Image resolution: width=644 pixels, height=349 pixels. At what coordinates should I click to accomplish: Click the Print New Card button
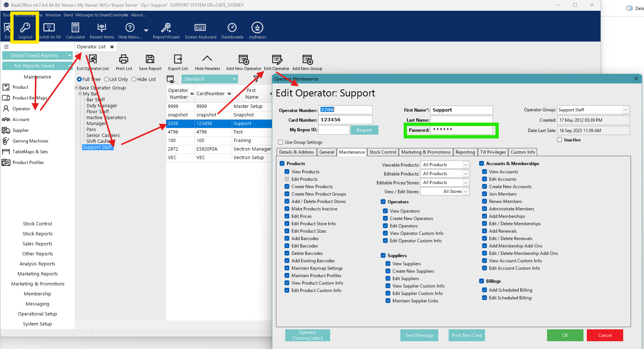(466, 335)
